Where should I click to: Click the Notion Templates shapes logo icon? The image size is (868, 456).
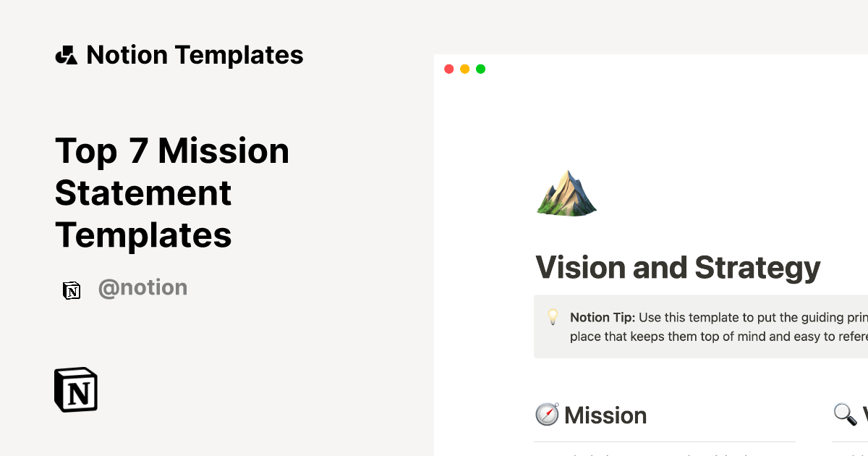click(66, 55)
